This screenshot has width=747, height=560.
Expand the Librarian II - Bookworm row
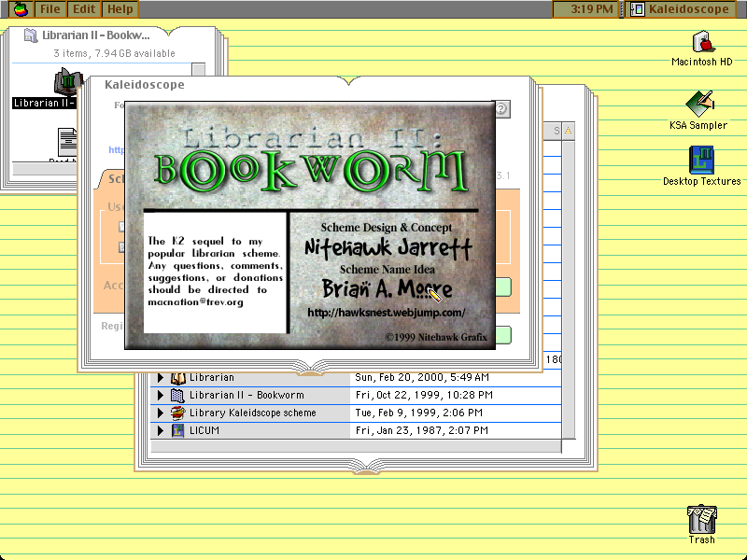161,395
